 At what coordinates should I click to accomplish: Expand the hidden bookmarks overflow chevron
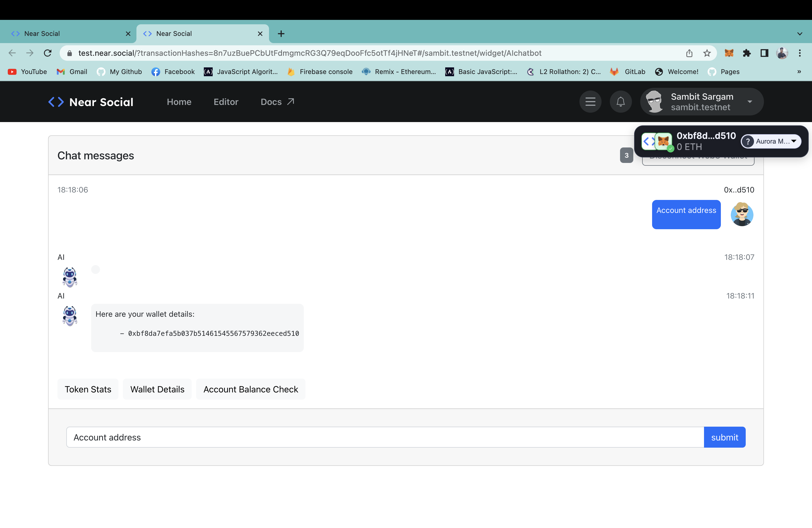click(x=799, y=72)
